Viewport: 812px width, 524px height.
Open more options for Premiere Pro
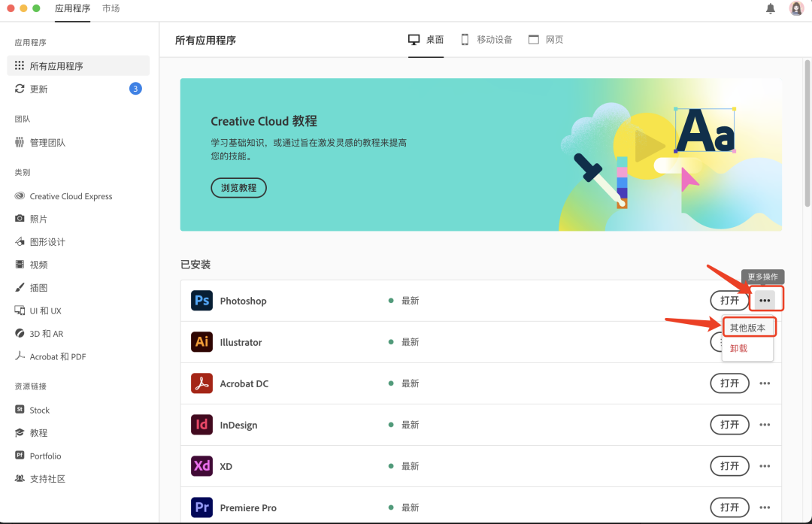[x=765, y=507]
